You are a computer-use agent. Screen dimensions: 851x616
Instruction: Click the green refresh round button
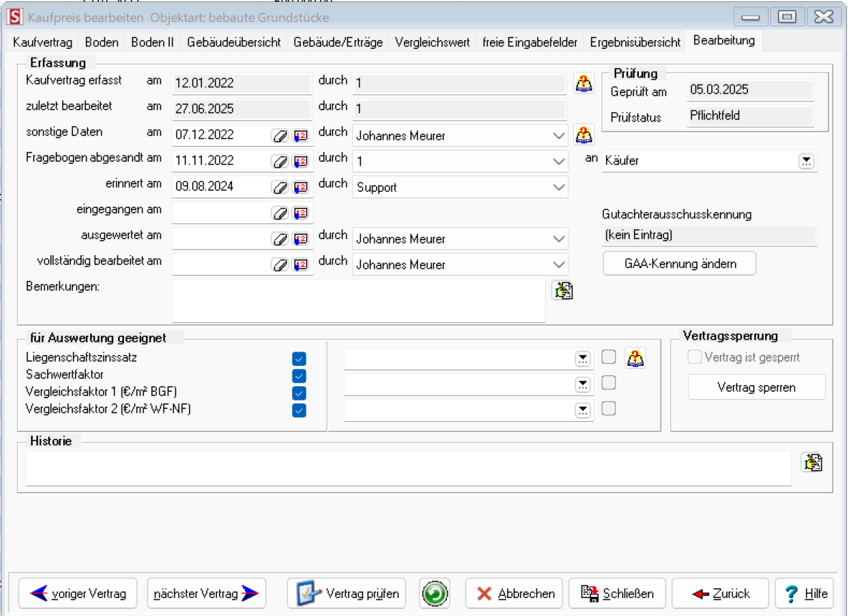(x=435, y=593)
